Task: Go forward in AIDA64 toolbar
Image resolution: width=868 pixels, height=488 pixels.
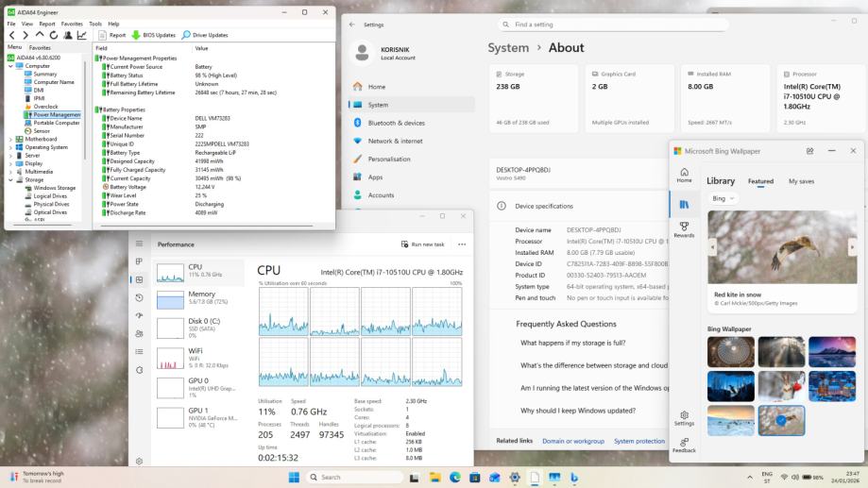Action: point(26,35)
